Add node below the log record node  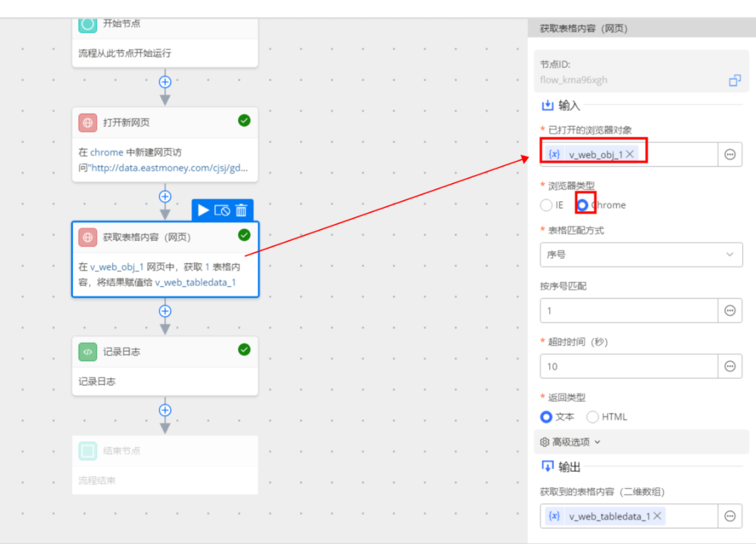click(x=165, y=410)
